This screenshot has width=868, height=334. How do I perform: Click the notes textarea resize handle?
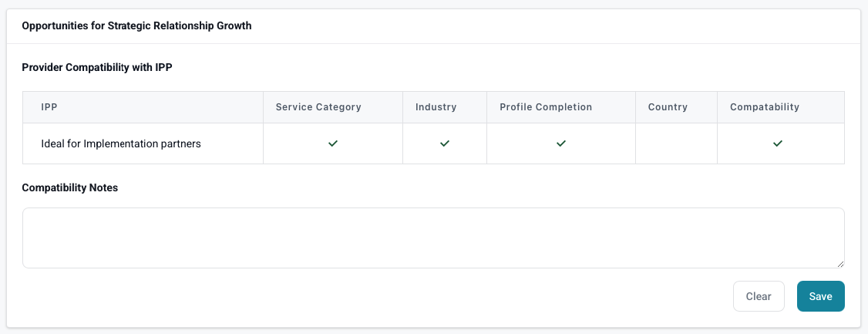pos(839,263)
